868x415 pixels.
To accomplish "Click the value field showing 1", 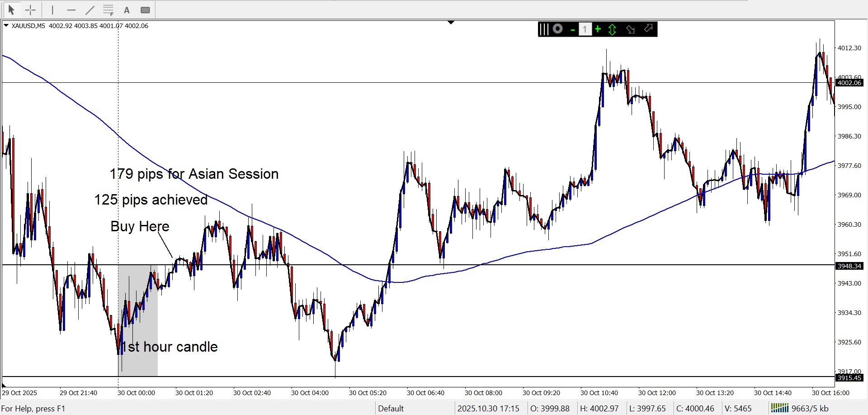I will coord(585,29).
